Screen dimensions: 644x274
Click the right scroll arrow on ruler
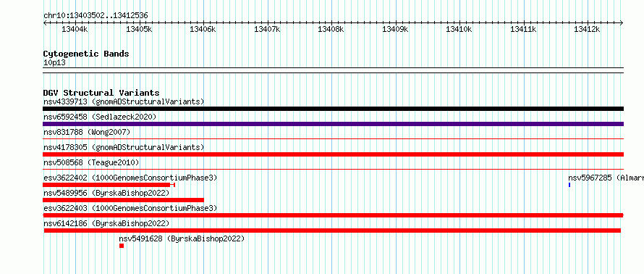tap(622, 22)
